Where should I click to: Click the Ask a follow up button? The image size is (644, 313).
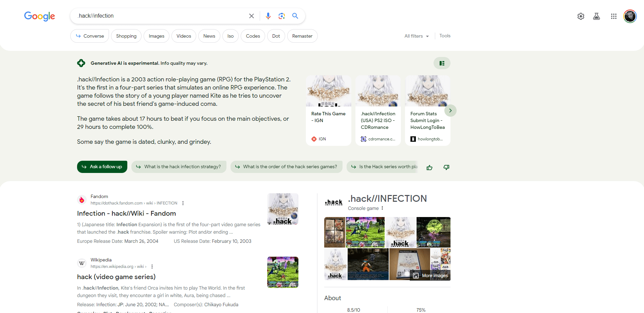click(102, 167)
